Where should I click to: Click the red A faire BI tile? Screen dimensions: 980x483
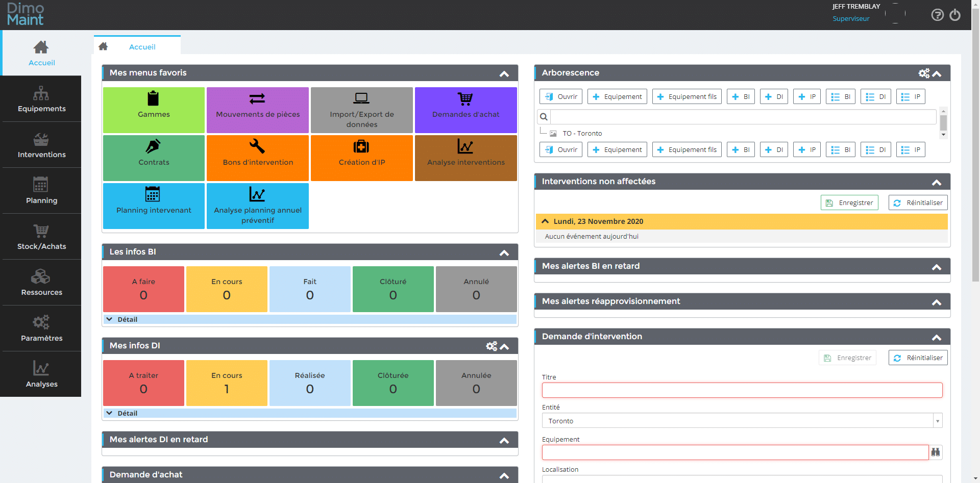tap(143, 289)
